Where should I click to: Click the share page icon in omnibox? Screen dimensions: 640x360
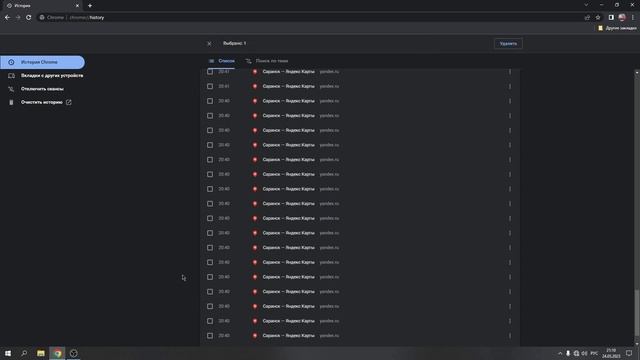coord(587,18)
